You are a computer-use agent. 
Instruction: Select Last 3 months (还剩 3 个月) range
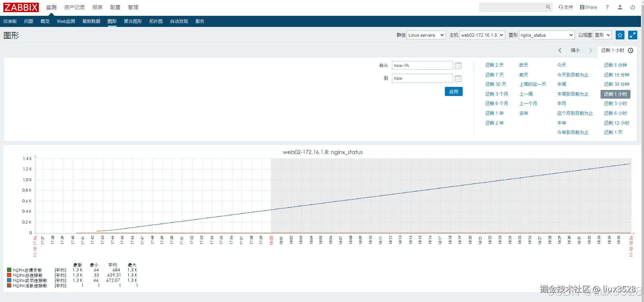[497, 94]
